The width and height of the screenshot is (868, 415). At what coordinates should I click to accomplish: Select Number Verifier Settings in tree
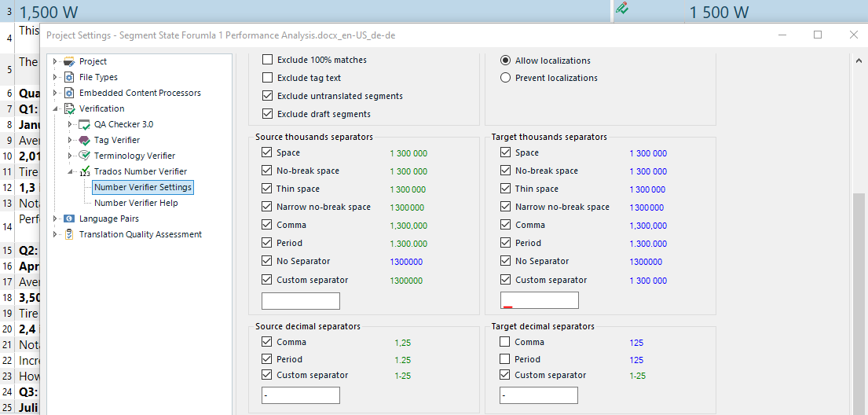coord(142,187)
